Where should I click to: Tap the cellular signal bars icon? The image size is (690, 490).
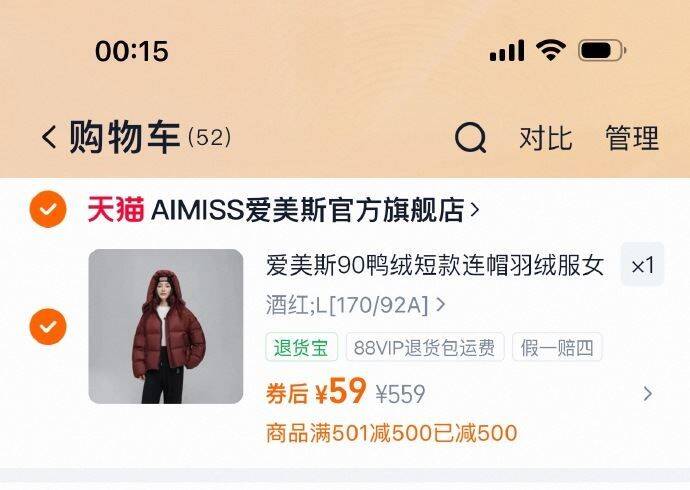click(507, 50)
